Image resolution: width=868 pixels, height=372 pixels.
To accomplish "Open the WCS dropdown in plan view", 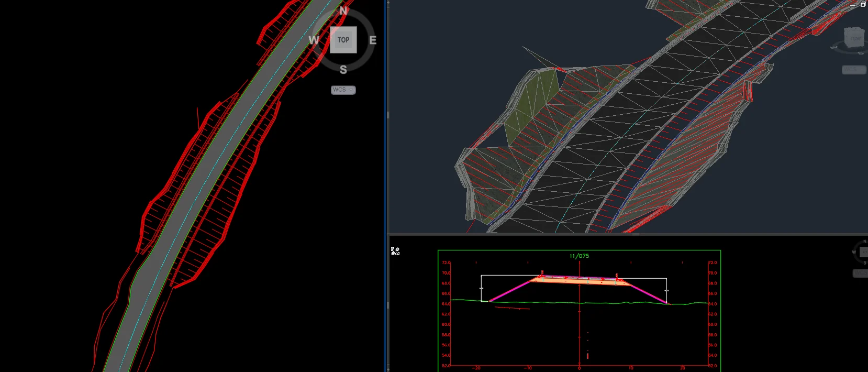I will pos(343,90).
